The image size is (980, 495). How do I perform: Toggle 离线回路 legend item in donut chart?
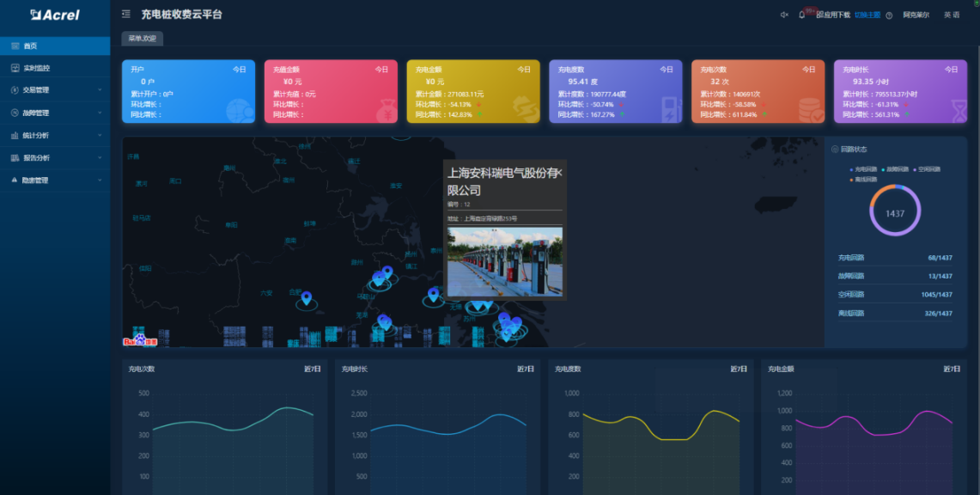coord(862,180)
